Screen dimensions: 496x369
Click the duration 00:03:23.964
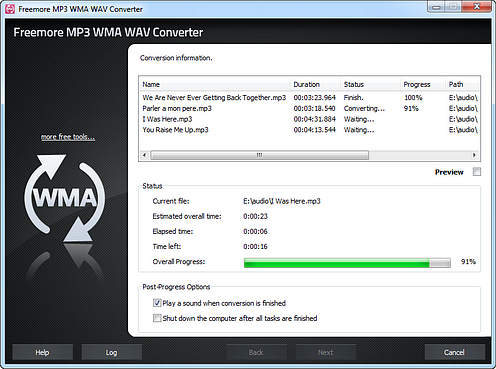coord(314,98)
